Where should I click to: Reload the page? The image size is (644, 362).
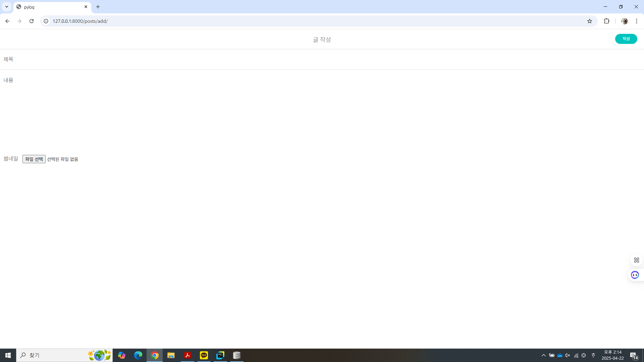point(32,21)
